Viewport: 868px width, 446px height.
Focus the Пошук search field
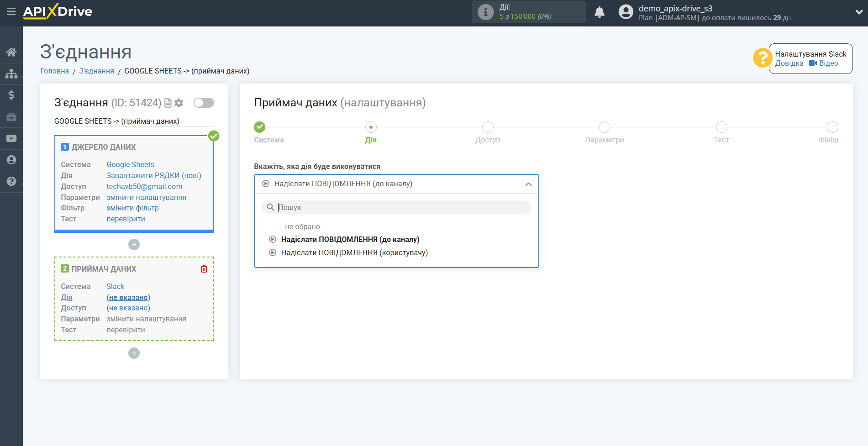click(x=396, y=207)
